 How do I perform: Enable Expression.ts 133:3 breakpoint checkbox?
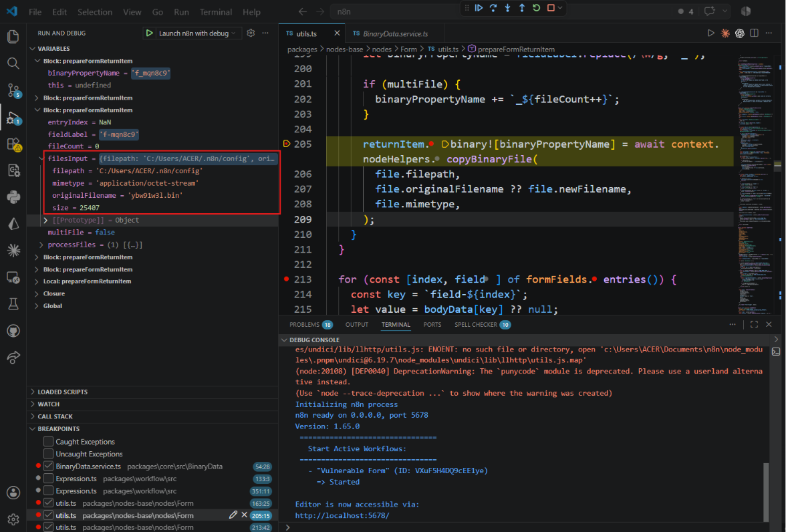49,479
